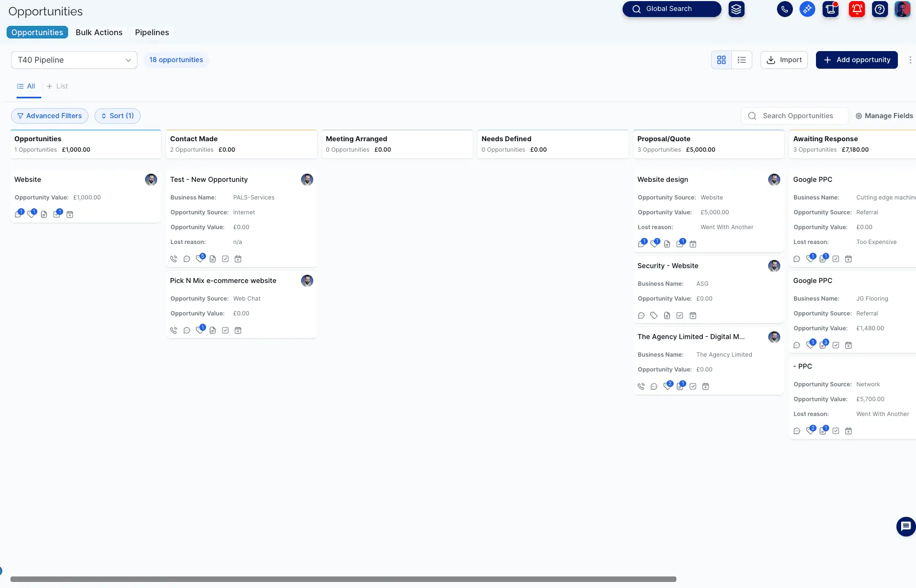Switch to the Pipelines tab
Screen dimensions: 916x588
click(152, 32)
